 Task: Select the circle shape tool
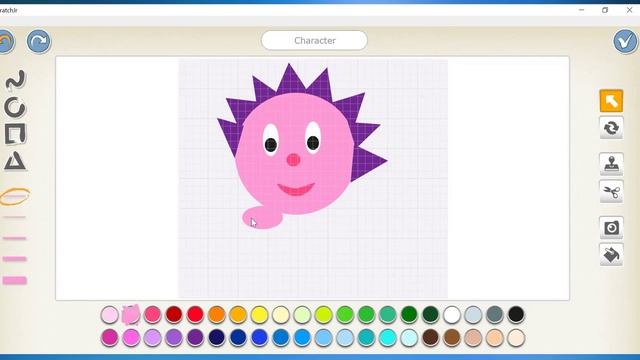tap(15, 107)
